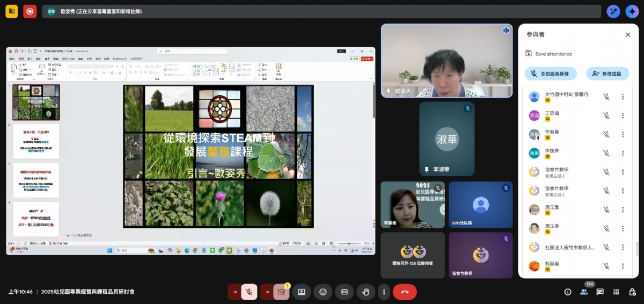Open the meeting details info icon
The height and width of the screenshot is (304, 644).
tap(568, 292)
